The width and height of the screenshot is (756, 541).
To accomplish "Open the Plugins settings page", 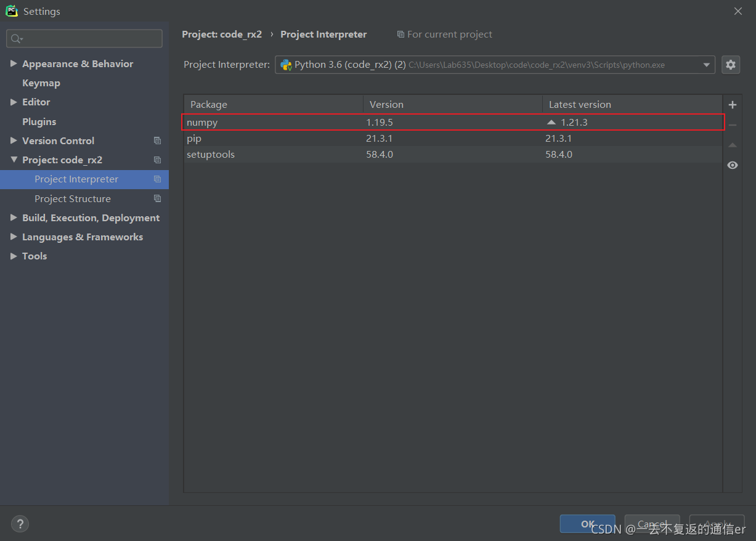I will [x=39, y=121].
